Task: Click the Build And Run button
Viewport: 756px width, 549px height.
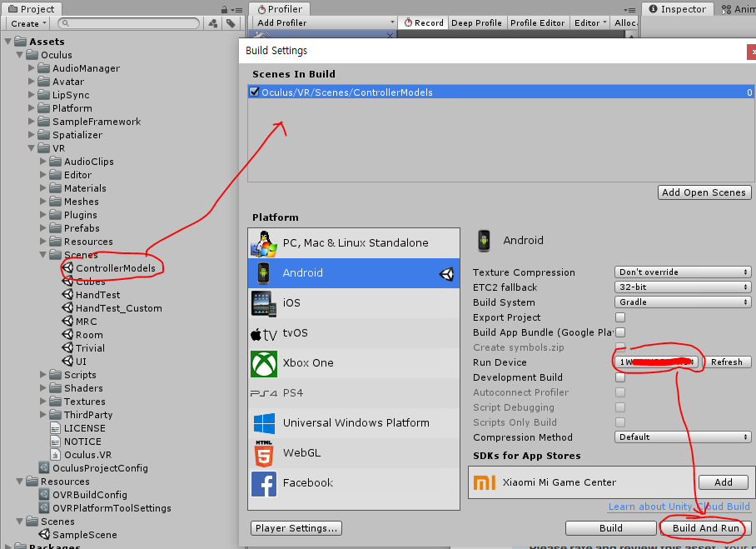Action: pos(705,528)
